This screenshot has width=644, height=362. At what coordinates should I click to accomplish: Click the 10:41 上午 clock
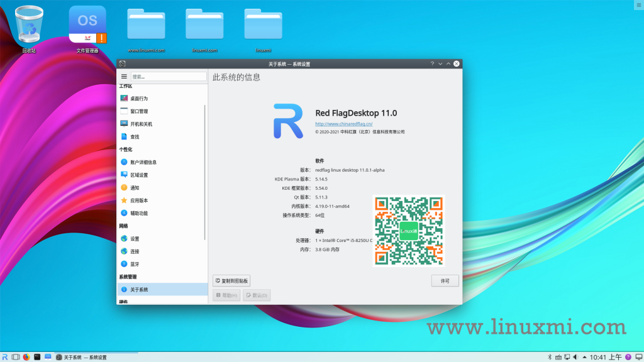click(x=606, y=357)
